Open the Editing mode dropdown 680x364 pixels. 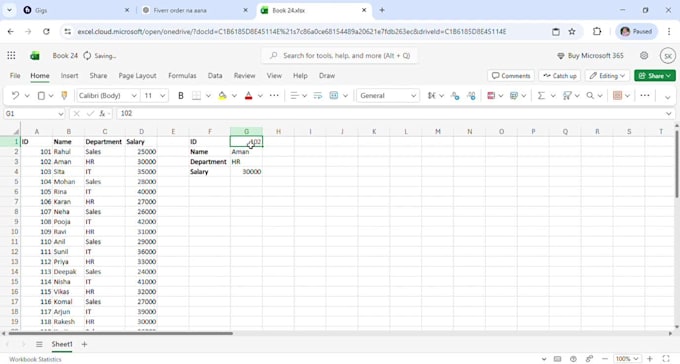coord(607,75)
